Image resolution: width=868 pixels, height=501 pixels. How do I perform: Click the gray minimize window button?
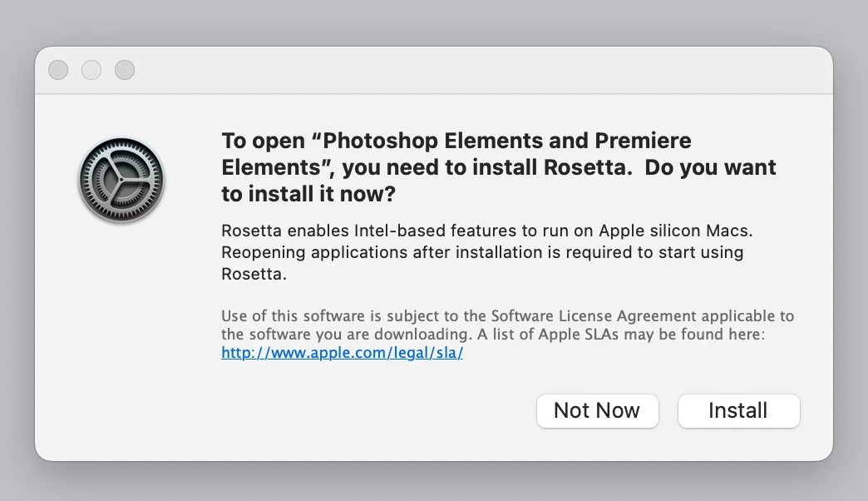coord(91,70)
